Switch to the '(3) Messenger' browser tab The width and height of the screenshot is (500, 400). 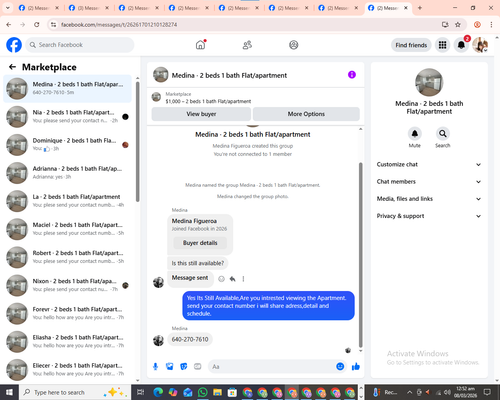click(x=88, y=8)
